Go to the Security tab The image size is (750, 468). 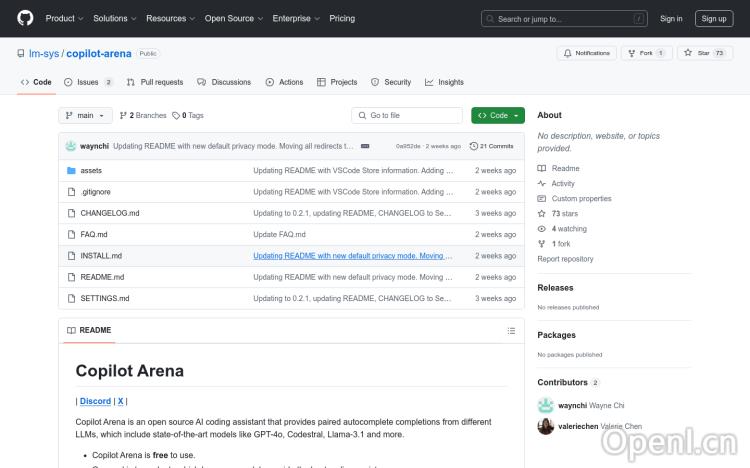coord(391,82)
